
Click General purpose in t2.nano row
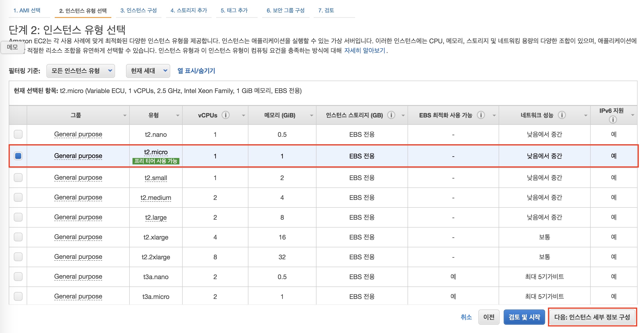pyautogui.click(x=78, y=134)
